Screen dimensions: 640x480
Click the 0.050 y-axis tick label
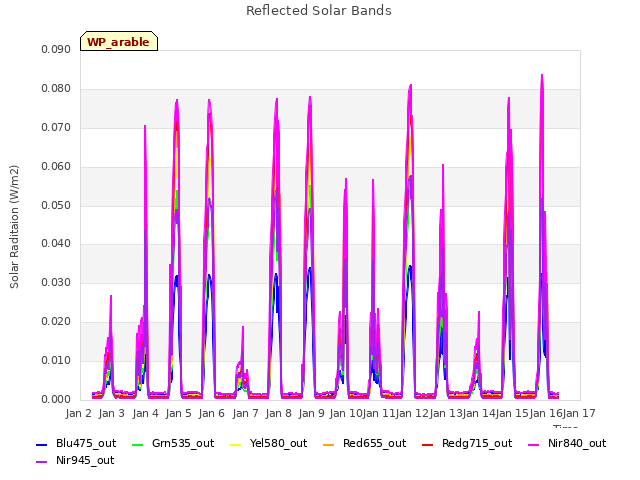point(56,205)
